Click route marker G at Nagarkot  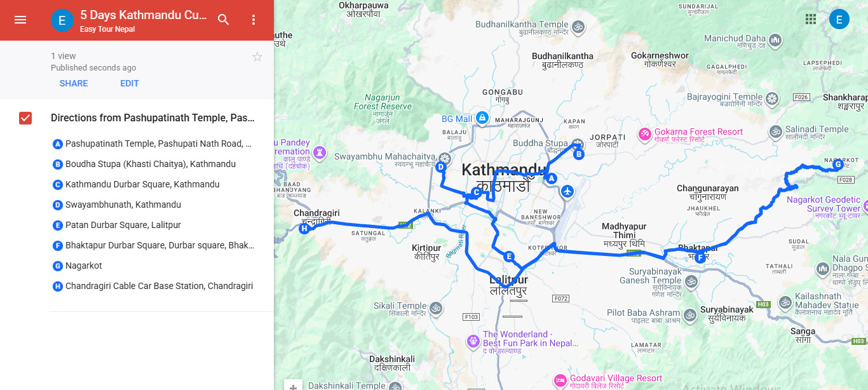(837, 165)
